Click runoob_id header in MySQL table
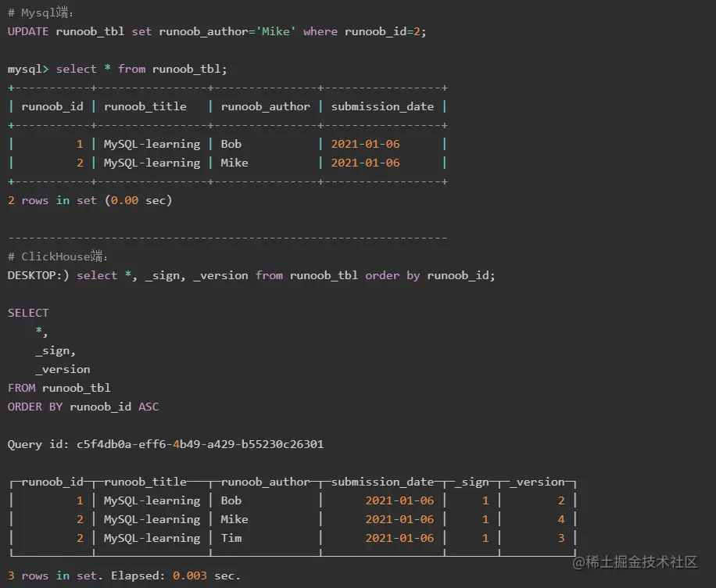This screenshot has height=588, width=716. tap(52, 106)
